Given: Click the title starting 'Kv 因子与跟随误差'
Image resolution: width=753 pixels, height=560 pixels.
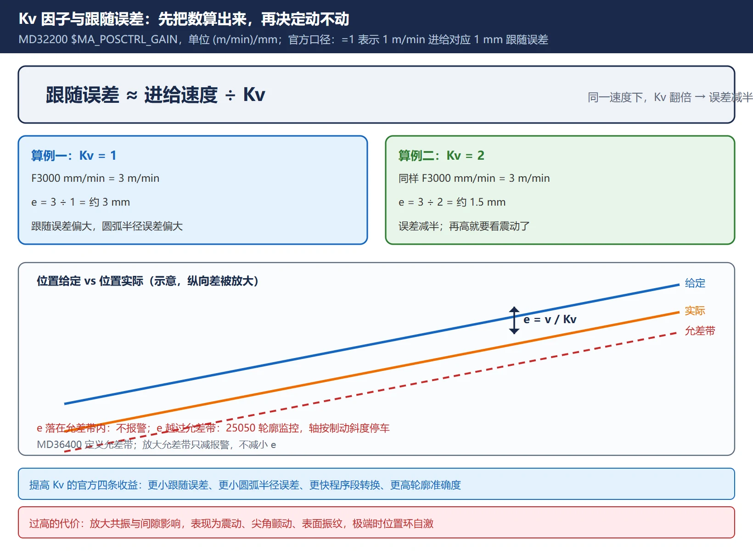Looking at the screenshot, I should (x=184, y=19).
